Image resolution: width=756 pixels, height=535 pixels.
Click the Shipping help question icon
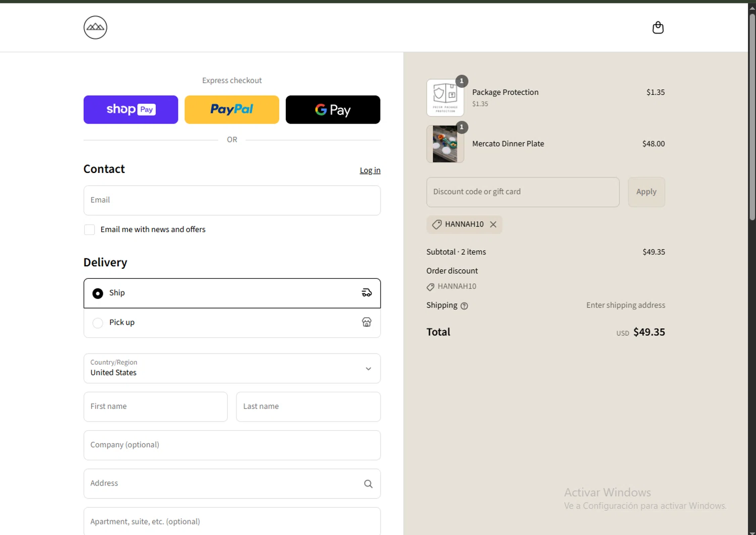pos(464,306)
